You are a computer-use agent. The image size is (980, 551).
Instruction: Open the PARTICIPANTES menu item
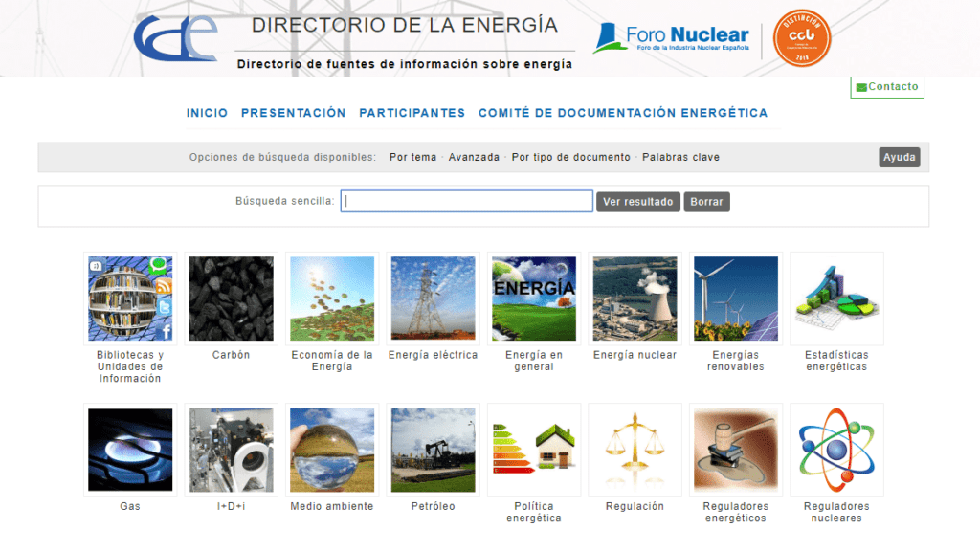412,113
